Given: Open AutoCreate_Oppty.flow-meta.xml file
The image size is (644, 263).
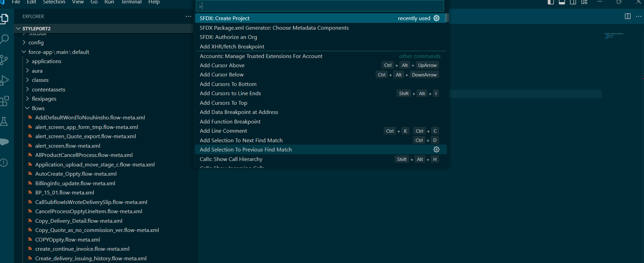Looking at the screenshot, I should coord(76,174).
